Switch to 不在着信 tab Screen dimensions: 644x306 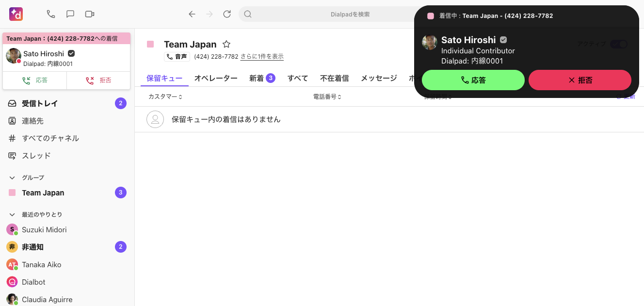tap(335, 78)
